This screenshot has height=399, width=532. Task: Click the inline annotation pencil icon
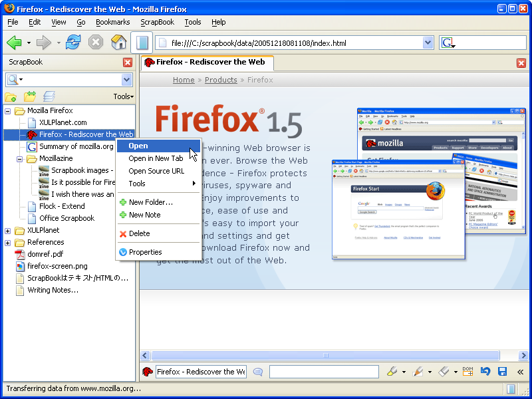point(418,372)
